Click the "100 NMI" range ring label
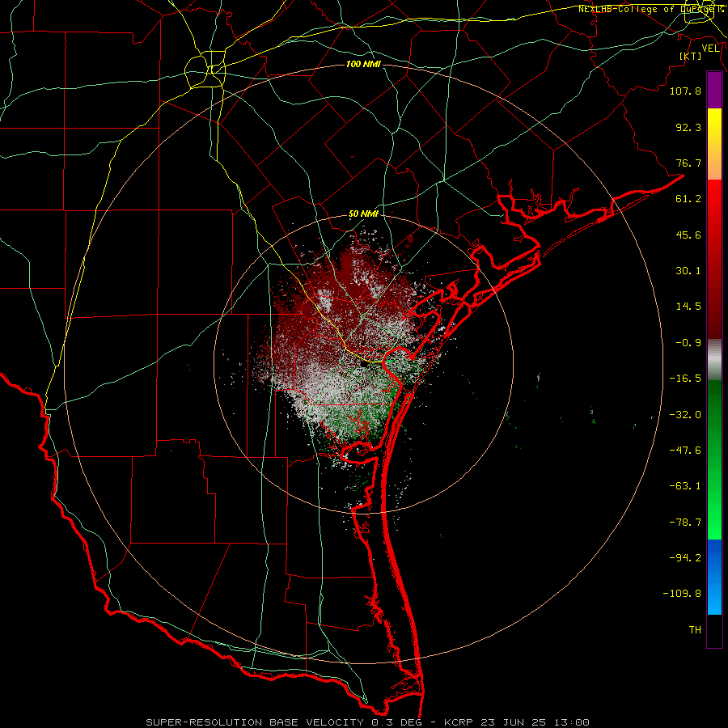Viewport: 728px width, 728px height. 363,64
